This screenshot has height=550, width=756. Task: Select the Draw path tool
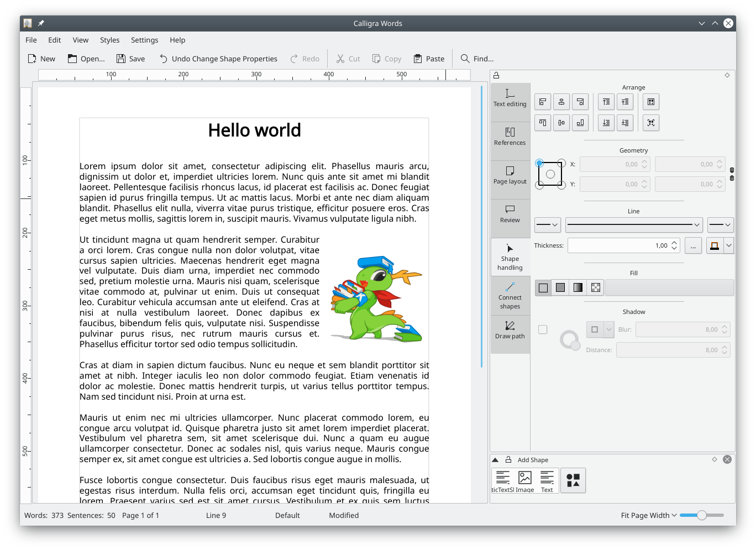click(x=510, y=330)
